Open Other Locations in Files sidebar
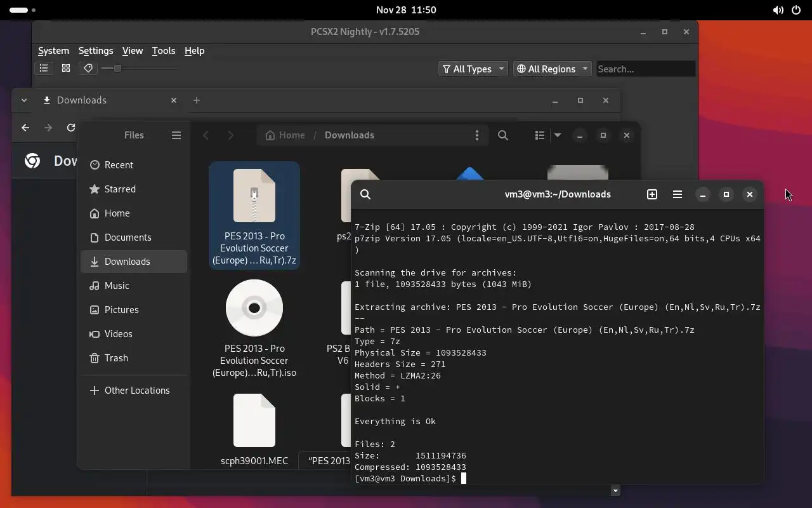Viewport: 812px width, 508px height. (x=134, y=391)
